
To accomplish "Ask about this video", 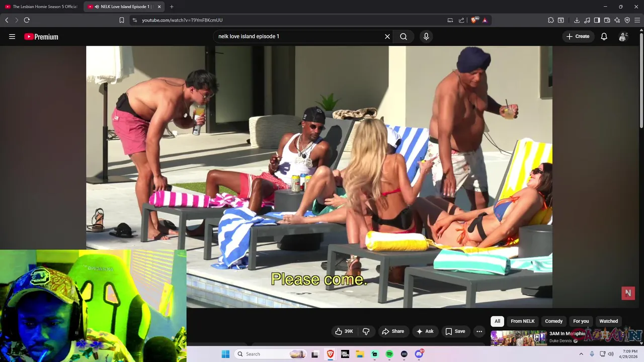I will click(425, 331).
